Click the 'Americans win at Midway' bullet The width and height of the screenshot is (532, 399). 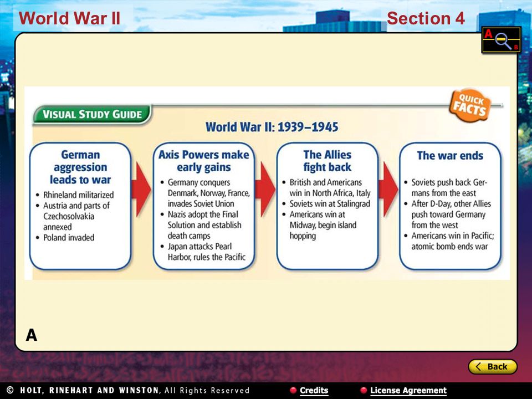click(x=319, y=225)
